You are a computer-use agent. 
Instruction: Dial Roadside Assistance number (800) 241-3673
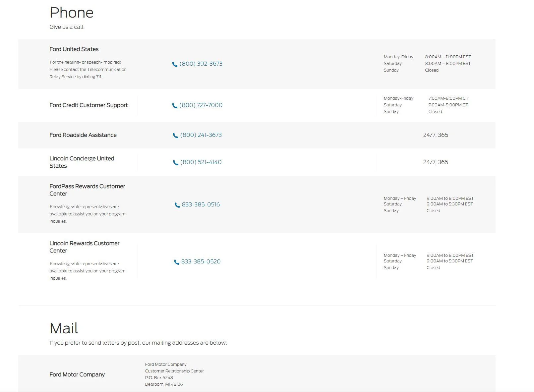point(201,135)
